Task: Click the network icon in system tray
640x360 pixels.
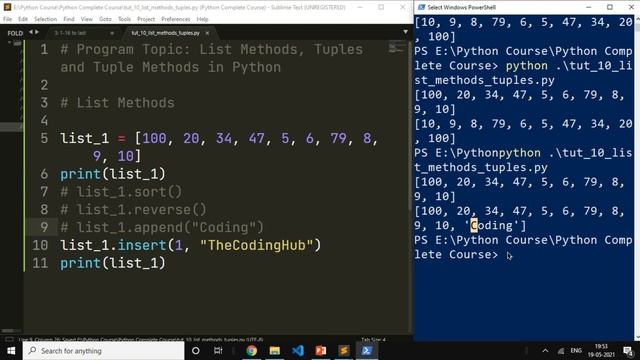Action: pos(561,351)
